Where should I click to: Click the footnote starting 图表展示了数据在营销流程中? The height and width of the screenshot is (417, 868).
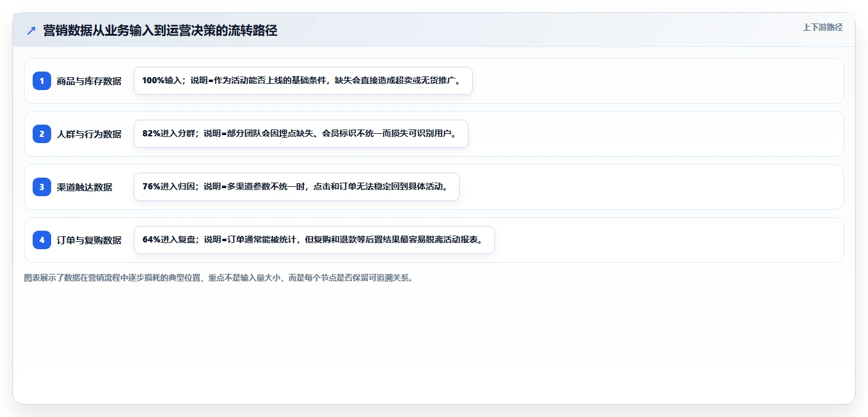point(218,278)
